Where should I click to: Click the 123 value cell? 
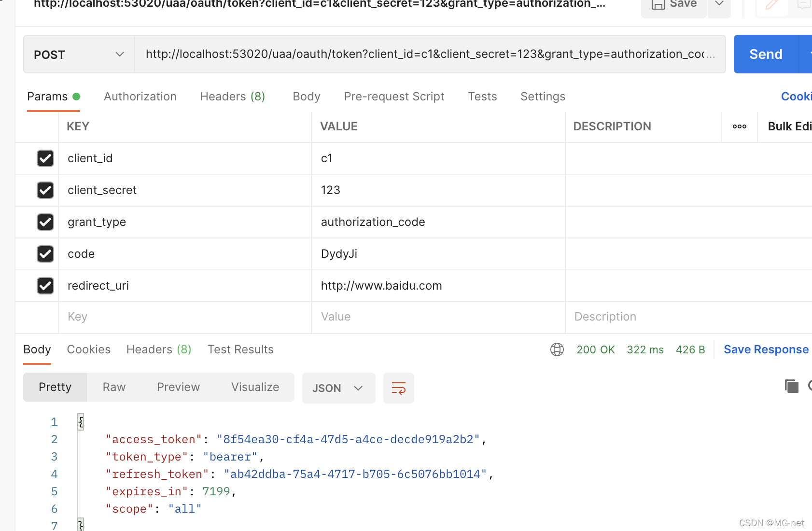point(438,190)
